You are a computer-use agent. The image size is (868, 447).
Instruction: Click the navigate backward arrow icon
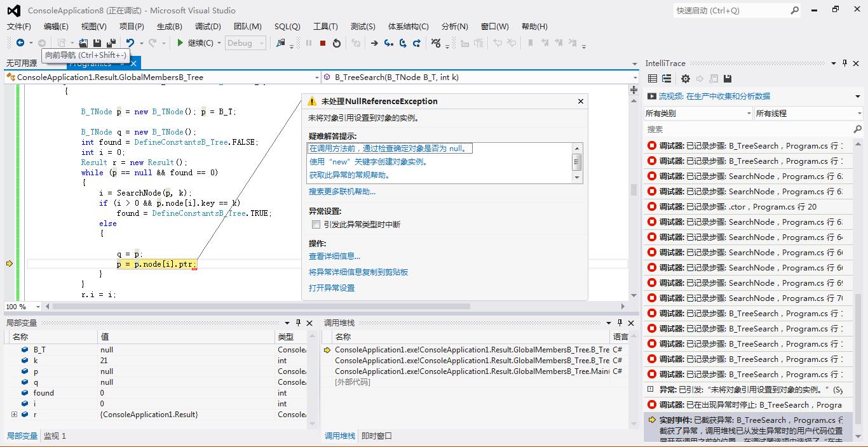[20, 43]
